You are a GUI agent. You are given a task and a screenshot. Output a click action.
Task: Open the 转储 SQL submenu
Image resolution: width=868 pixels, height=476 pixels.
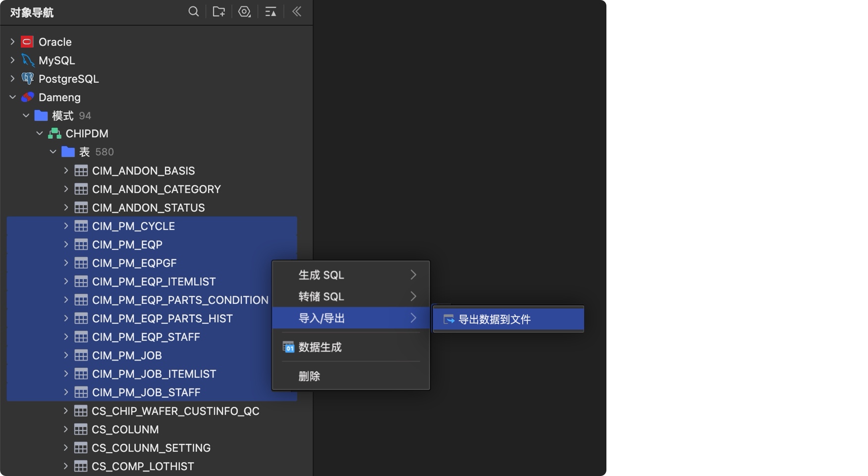point(351,297)
